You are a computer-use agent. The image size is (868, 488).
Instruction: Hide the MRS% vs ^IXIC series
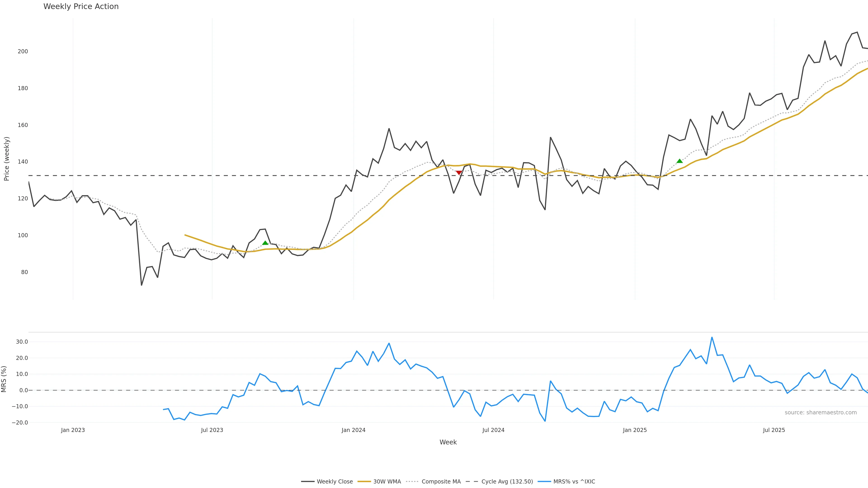coord(574,482)
